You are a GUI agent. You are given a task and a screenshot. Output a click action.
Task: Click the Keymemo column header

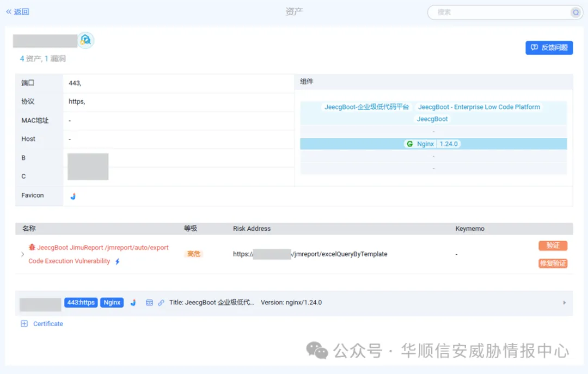[x=470, y=229]
